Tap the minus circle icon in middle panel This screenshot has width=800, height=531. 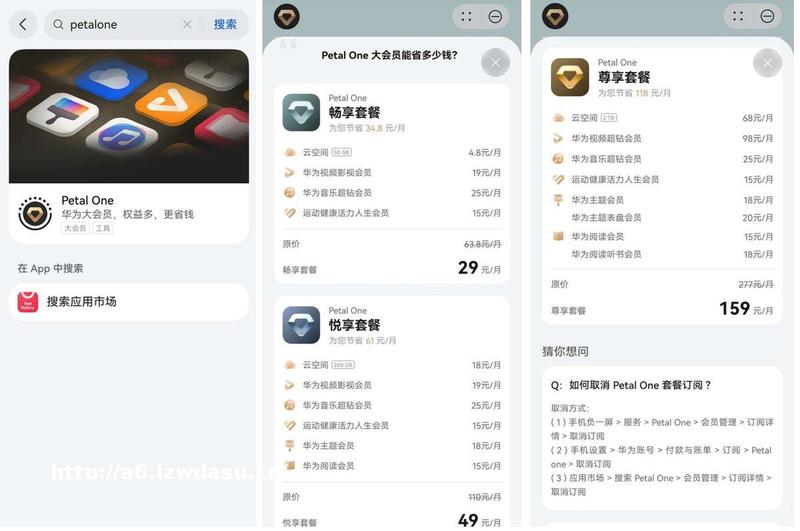[496, 16]
